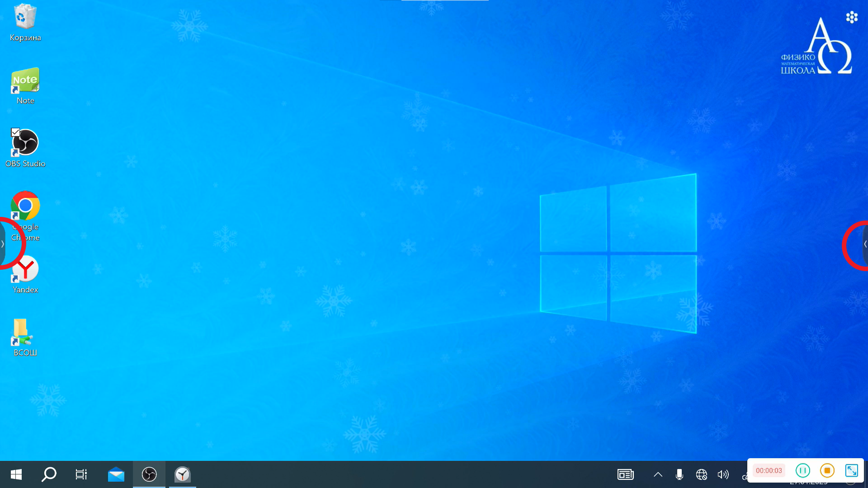Open taskbar search magnifier
This screenshot has width=868, height=488.
[x=49, y=474]
